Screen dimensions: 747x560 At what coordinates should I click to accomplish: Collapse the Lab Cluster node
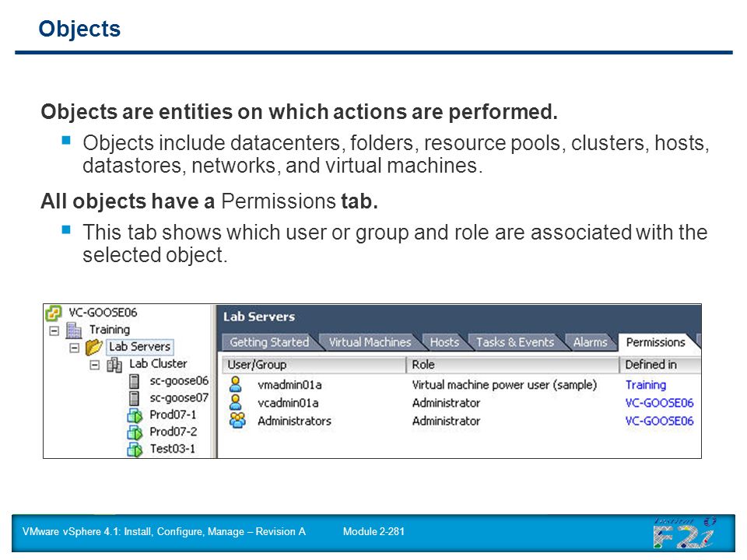[x=95, y=365]
